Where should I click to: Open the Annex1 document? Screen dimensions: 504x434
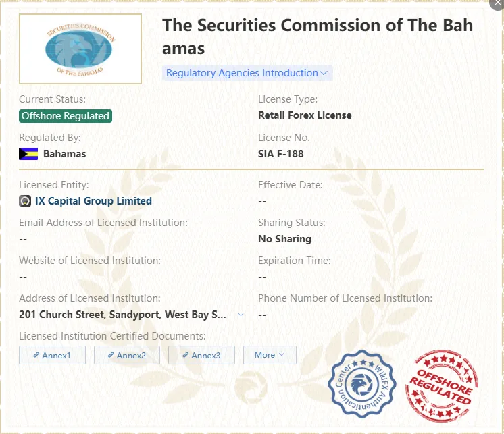coord(52,355)
